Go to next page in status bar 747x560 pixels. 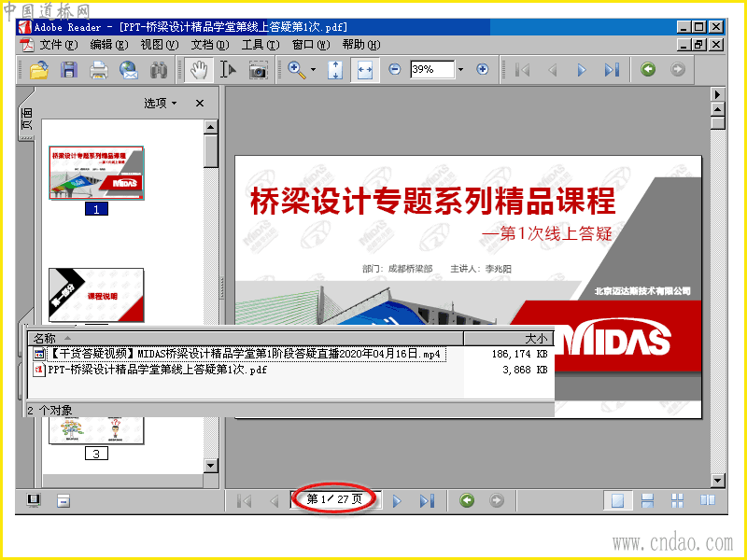click(397, 500)
